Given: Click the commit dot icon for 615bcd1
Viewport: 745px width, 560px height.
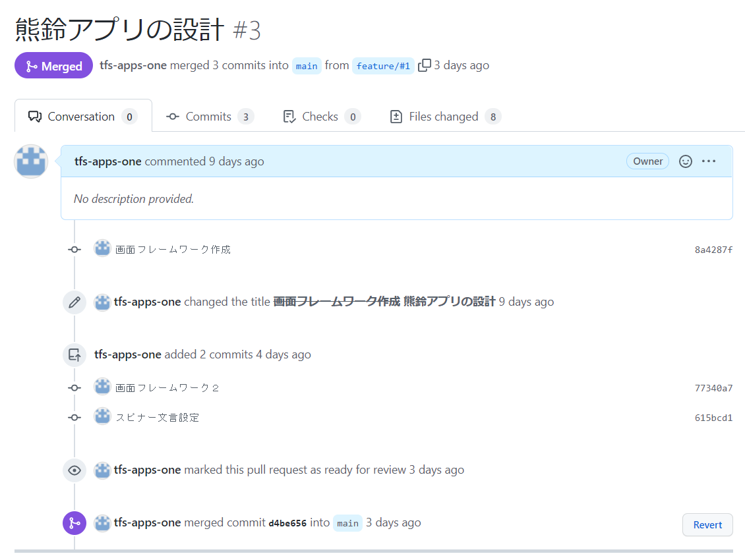Looking at the screenshot, I should (x=74, y=418).
